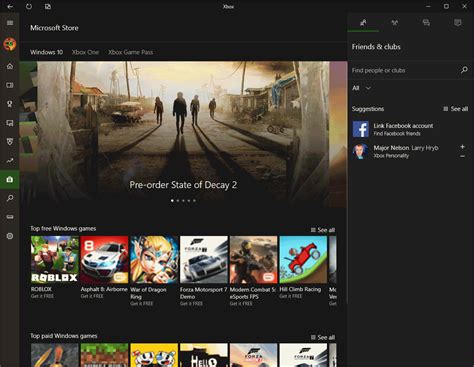Open Search icon in sidebar
The image size is (474, 367).
point(10,198)
